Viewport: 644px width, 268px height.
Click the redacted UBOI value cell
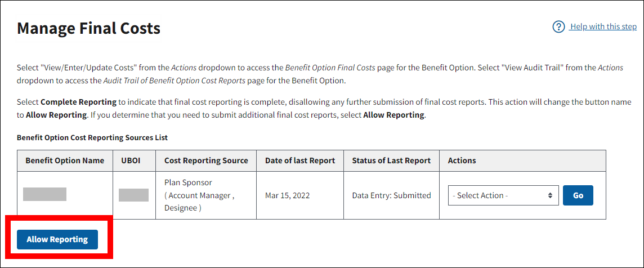[133, 195]
